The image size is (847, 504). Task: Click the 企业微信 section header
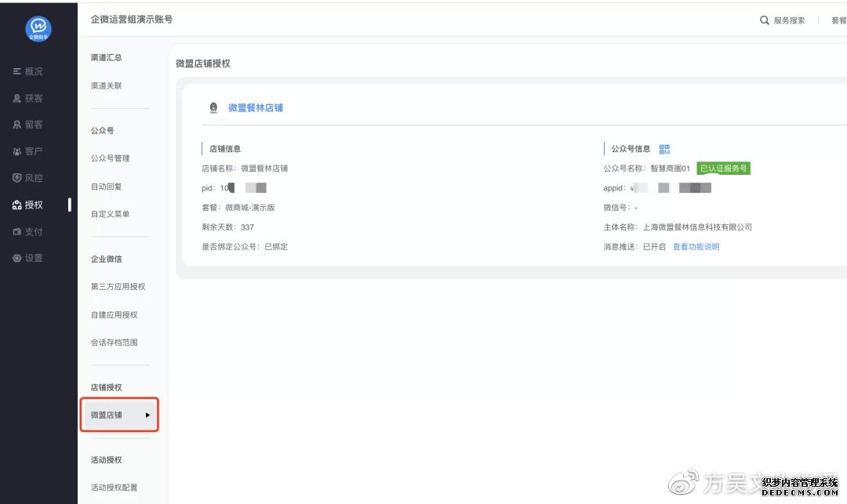(x=107, y=259)
